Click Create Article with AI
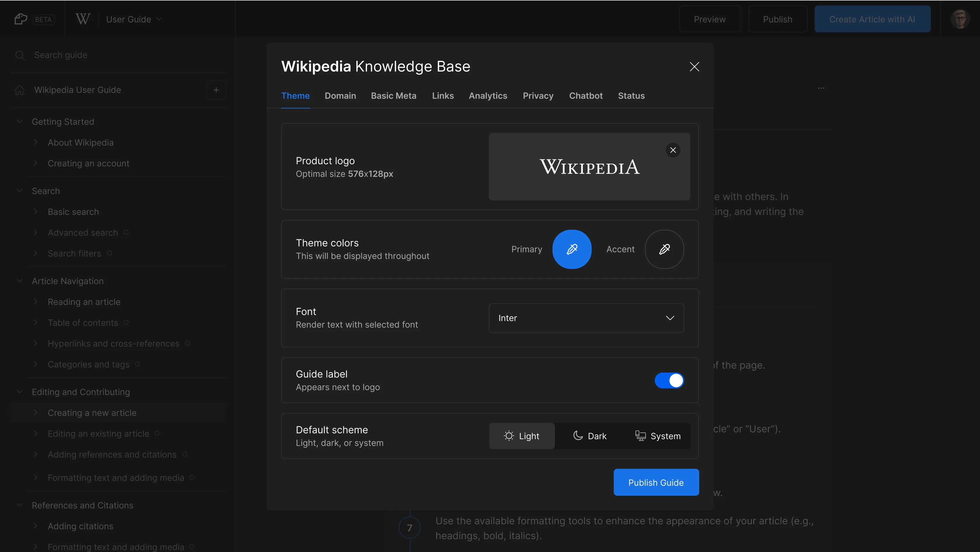 point(872,19)
